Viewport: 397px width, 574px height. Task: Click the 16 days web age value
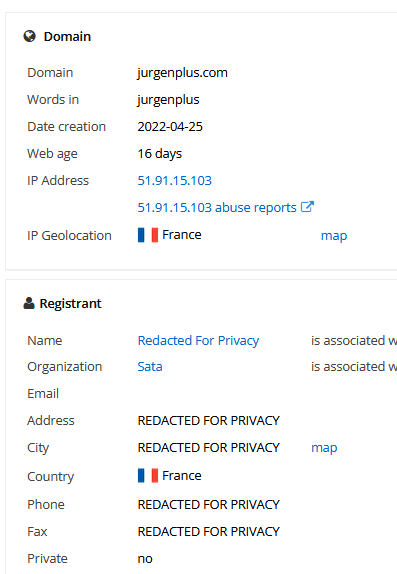click(160, 154)
